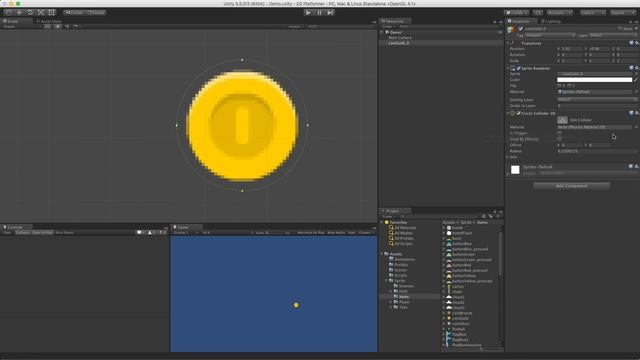Toggle 2D mode in Scene view

tap(48, 27)
